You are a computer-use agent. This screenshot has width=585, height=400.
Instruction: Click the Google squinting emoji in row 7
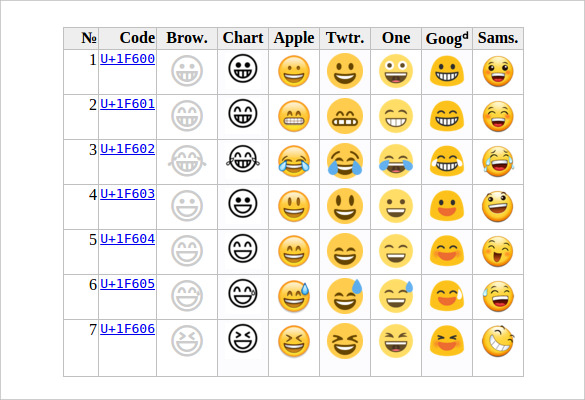(447, 341)
